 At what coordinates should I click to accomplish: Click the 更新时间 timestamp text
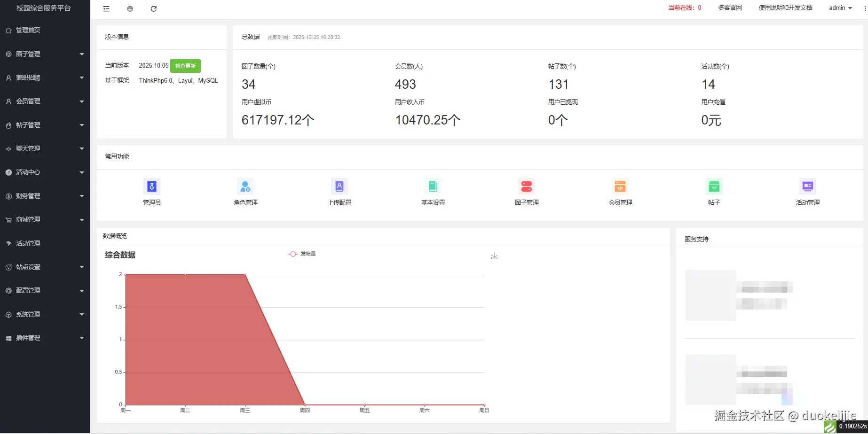[x=304, y=37]
